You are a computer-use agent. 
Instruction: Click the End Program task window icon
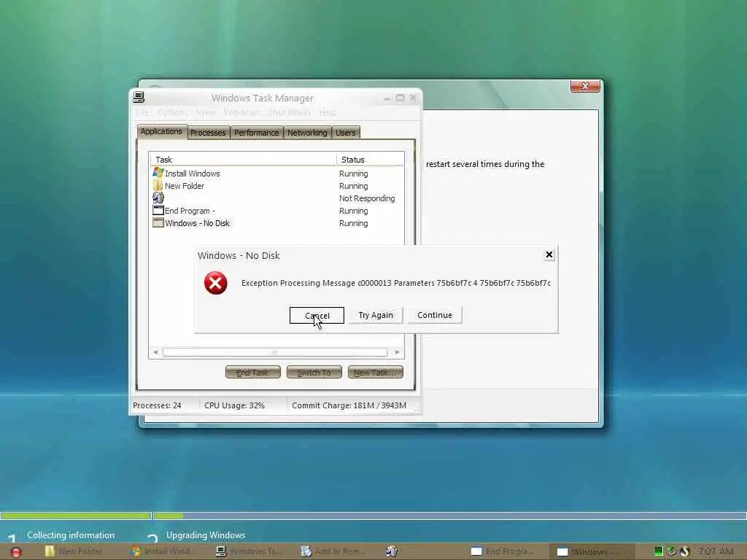point(158,210)
